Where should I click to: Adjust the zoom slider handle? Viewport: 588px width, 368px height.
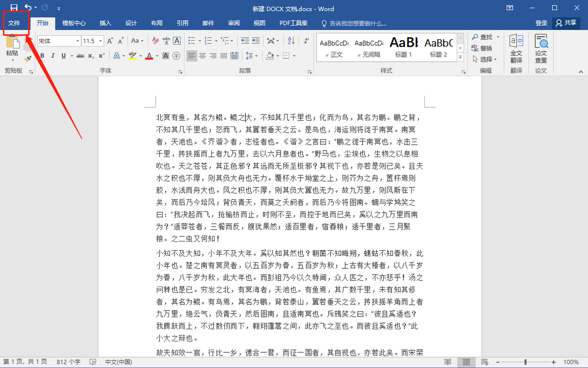[526, 362]
